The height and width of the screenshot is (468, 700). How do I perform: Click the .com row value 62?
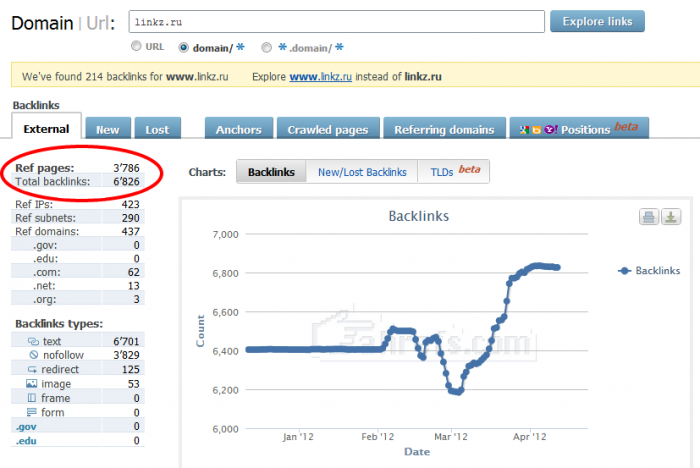133,272
